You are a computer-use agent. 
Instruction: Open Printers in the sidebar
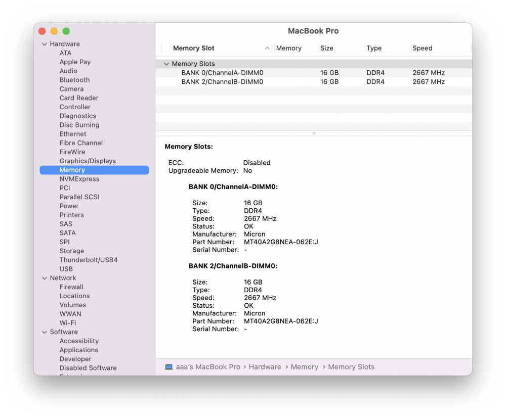71,215
